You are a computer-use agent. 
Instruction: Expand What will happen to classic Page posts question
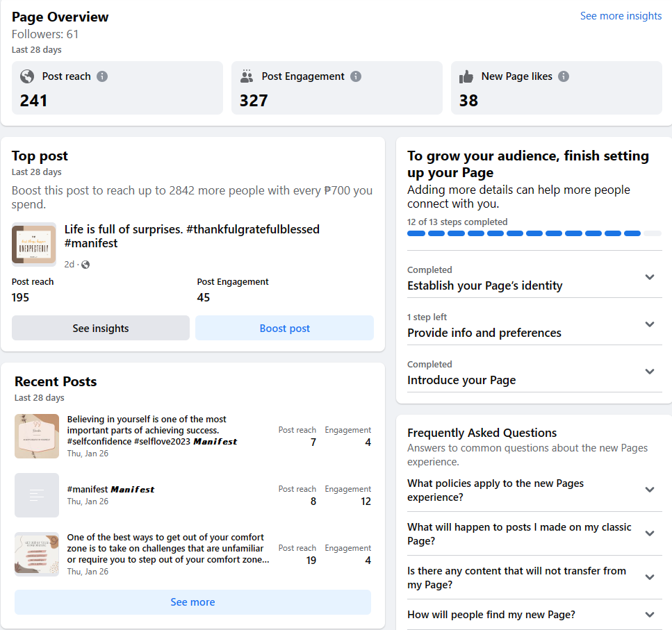tap(534, 533)
